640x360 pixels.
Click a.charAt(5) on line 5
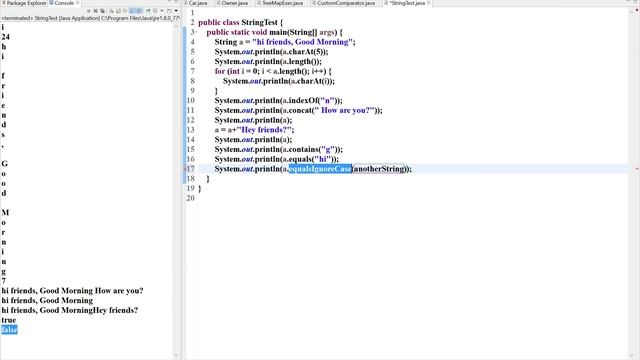302,52
